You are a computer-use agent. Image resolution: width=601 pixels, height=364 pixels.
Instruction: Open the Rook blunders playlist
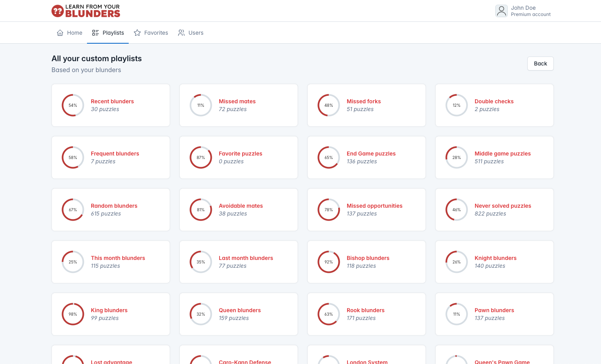pos(367,314)
